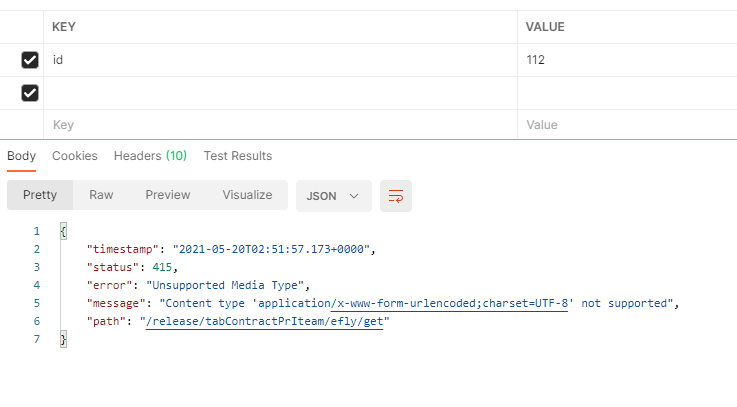Click line number 7 in response

[37, 339]
